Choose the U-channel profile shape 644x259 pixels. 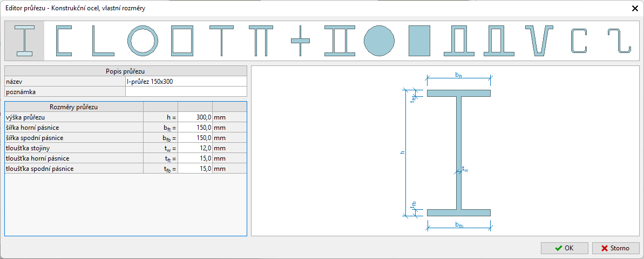click(x=64, y=41)
